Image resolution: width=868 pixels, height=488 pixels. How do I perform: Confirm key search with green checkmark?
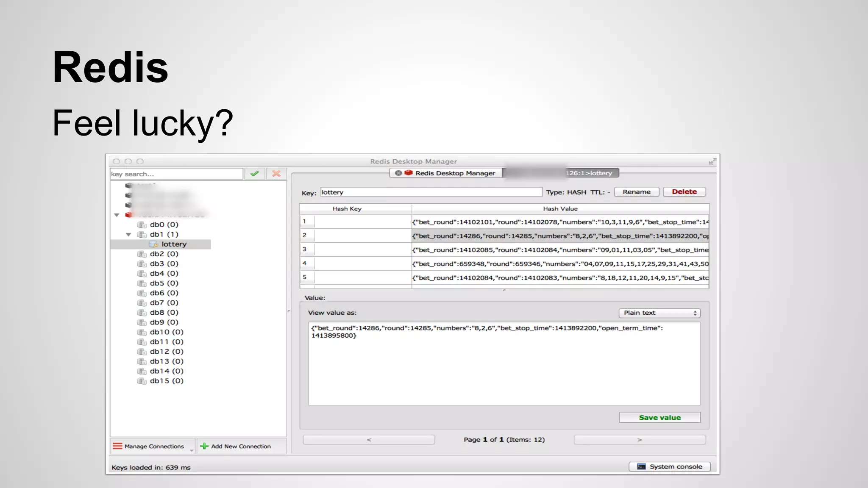click(x=254, y=174)
